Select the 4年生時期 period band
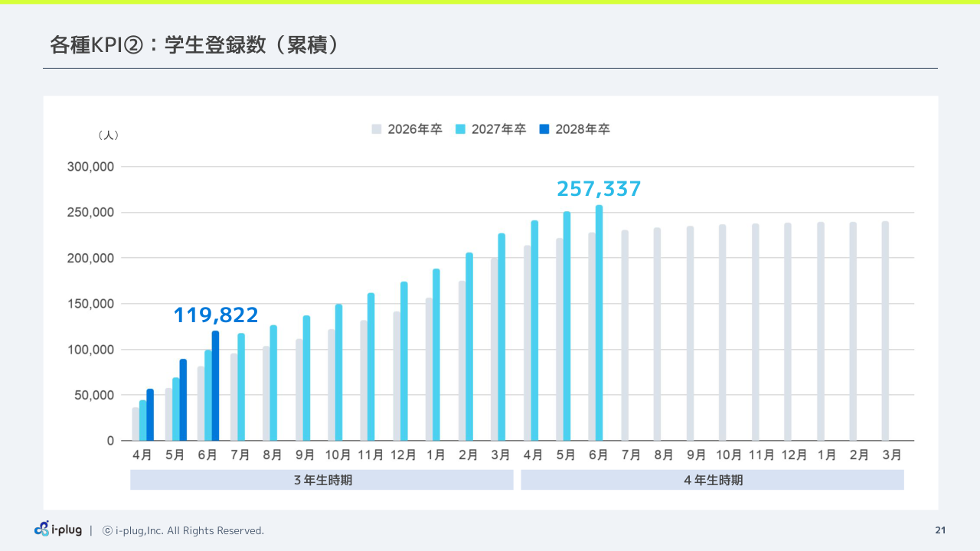This screenshot has width=980, height=551. 713,480
